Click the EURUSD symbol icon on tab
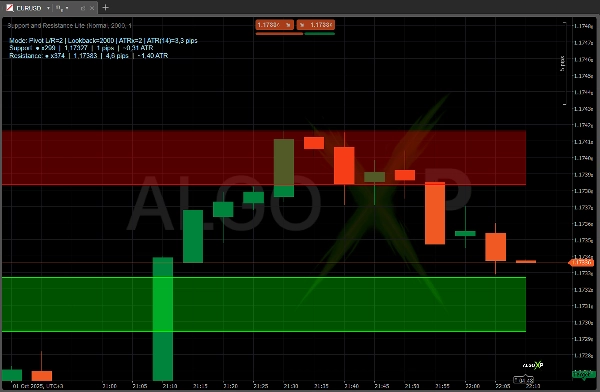 (x=10, y=8)
